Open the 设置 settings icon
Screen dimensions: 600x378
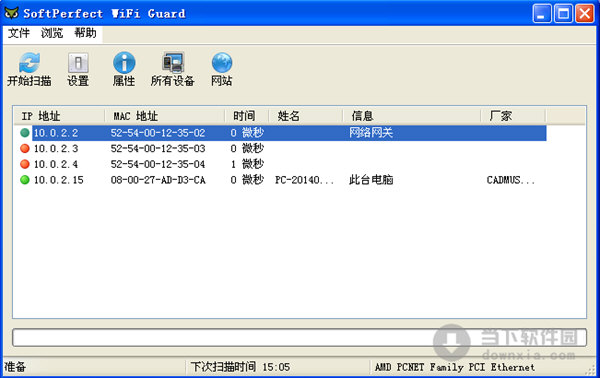[x=78, y=63]
